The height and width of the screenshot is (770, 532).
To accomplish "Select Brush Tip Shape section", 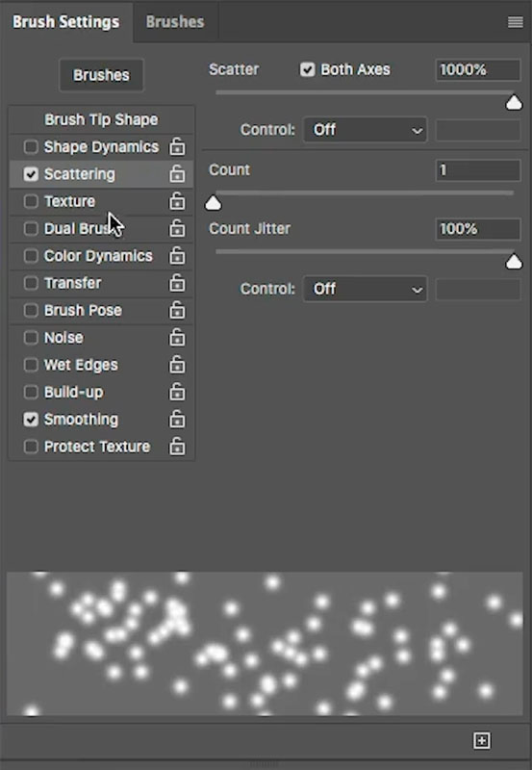I will [x=102, y=119].
